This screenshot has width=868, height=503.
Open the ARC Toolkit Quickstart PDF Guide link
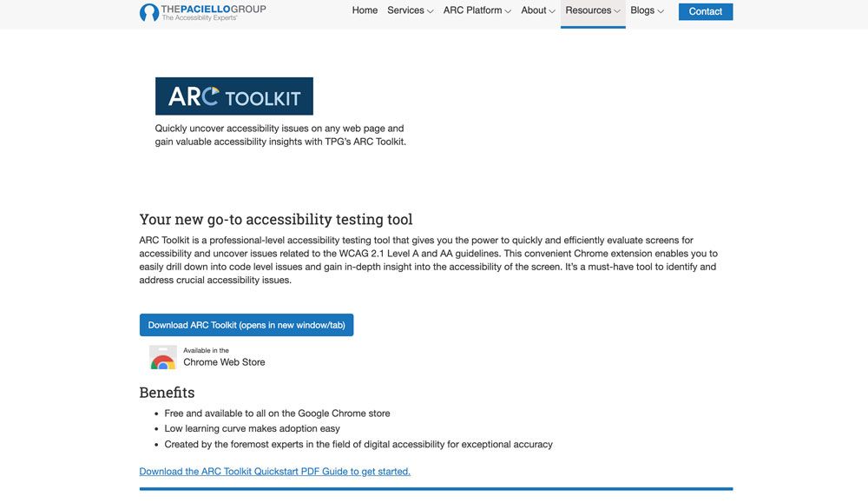tap(274, 471)
